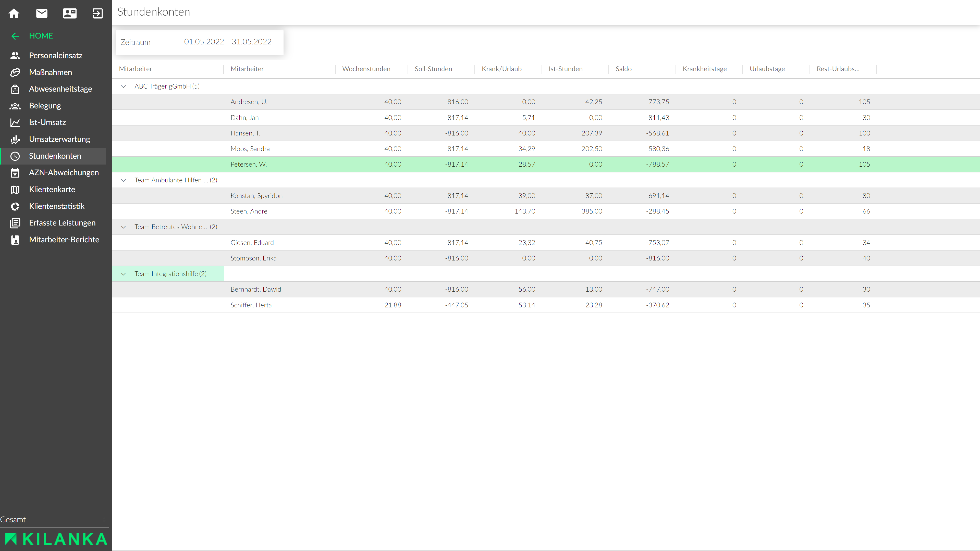Sort by the Saldo column header

click(623, 69)
